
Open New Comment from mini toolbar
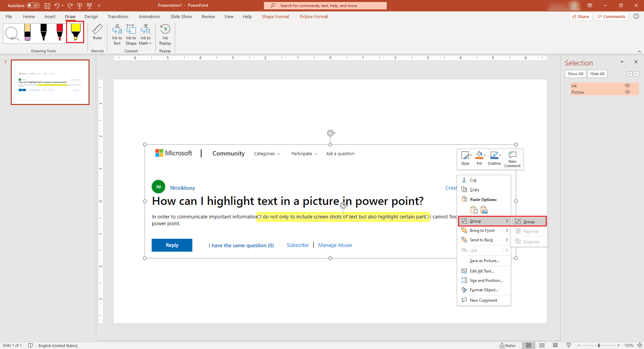tap(512, 159)
